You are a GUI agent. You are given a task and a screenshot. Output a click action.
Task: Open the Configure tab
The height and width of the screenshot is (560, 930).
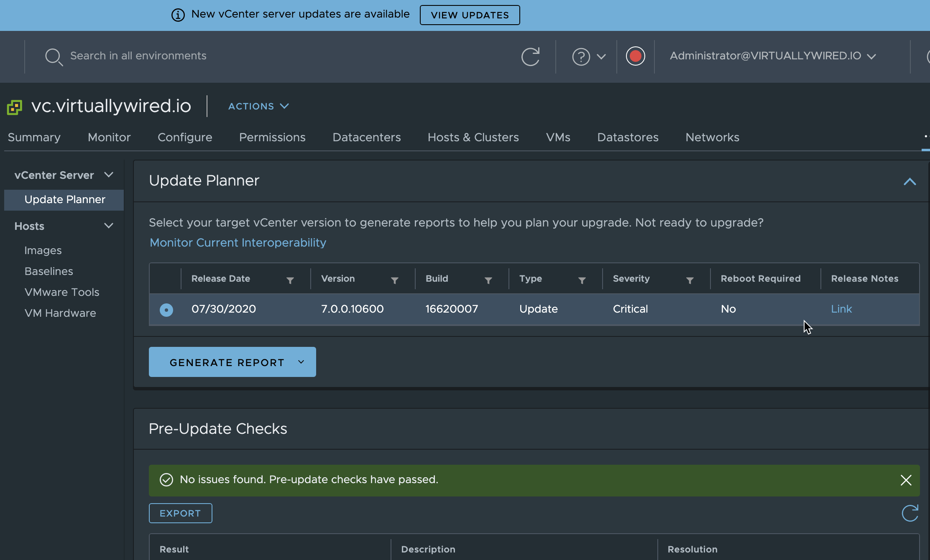click(x=185, y=137)
